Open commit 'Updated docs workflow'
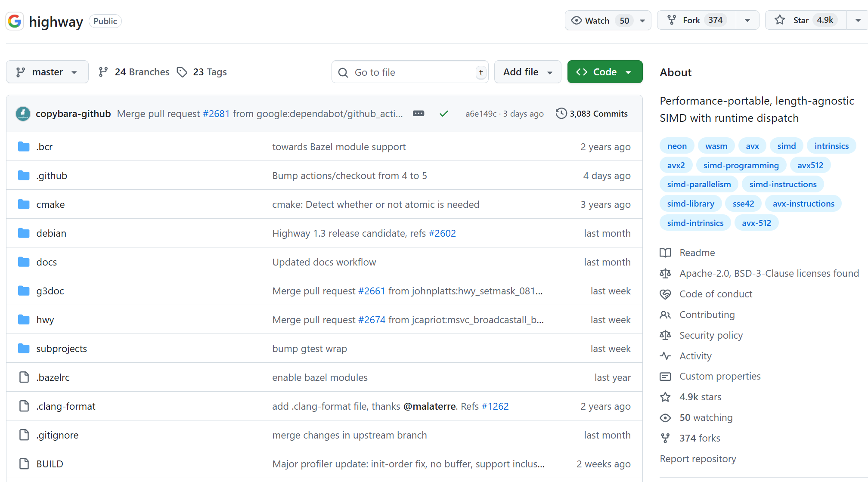 pyautogui.click(x=324, y=262)
